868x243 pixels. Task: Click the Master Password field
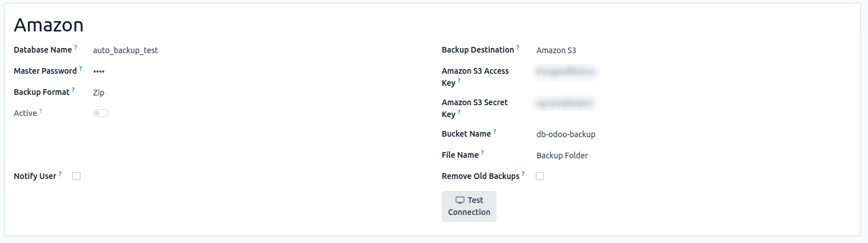[99, 71]
